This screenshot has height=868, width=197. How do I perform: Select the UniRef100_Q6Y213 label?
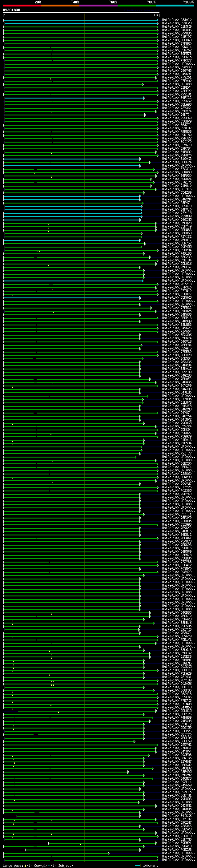click(177, 284)
